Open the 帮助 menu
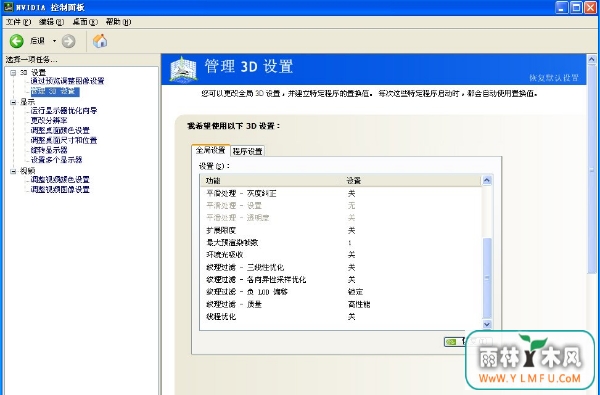The width and height of the screenshot is (600, 395). [118, 22]
